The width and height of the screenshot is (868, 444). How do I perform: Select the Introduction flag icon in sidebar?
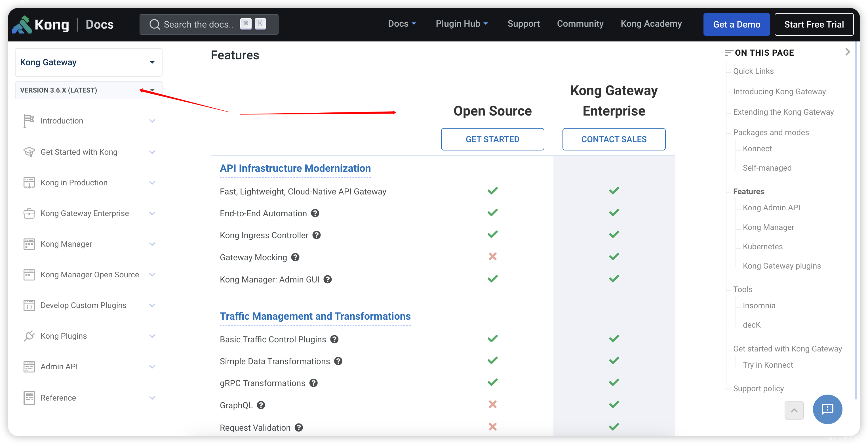click(29, 120)
